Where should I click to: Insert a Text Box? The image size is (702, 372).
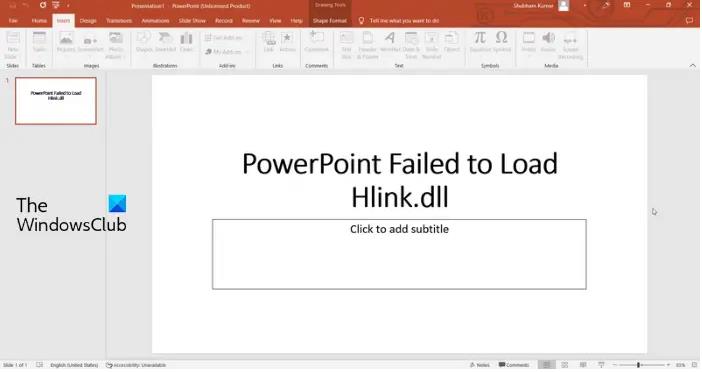pos(346,45)
